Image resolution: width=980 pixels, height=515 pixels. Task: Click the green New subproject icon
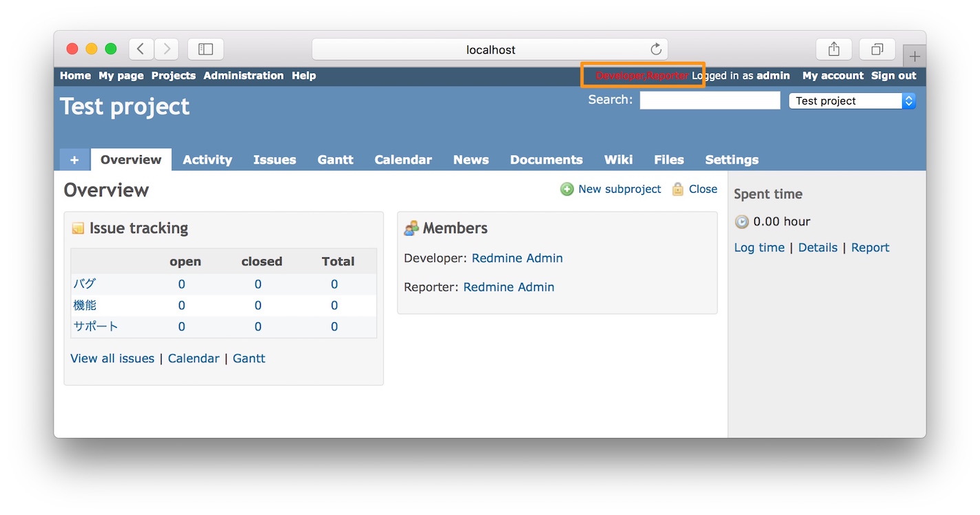(x=566, y=189)
